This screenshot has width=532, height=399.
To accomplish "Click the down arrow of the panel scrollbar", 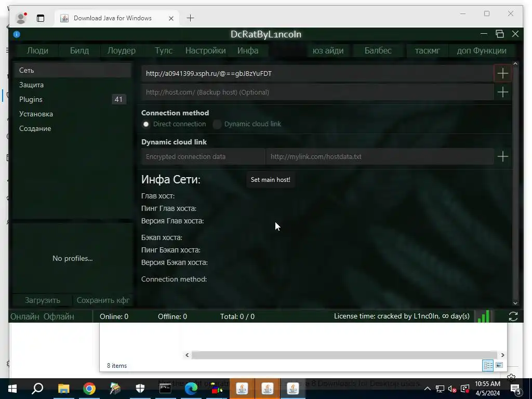I will (x=515, y=303).
